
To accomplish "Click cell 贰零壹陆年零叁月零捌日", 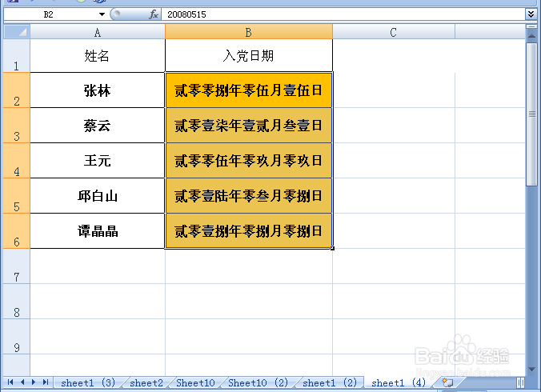I will pyautogui.click(x=249, y=196).
